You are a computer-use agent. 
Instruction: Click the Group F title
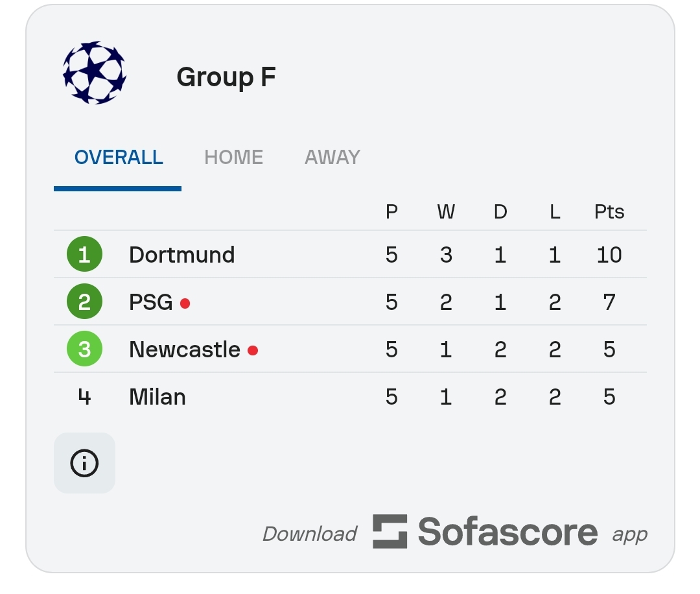point(226,77)
